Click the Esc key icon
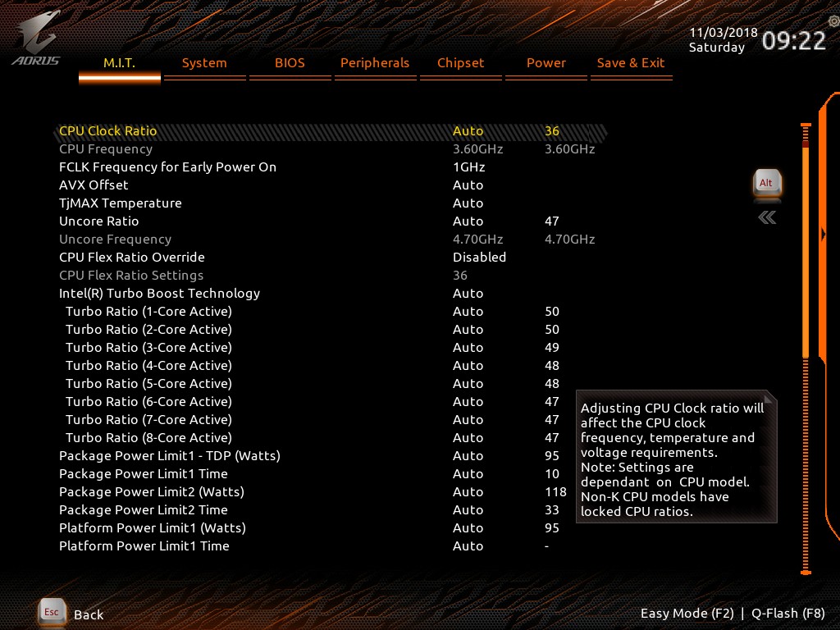 coord(52,612)
